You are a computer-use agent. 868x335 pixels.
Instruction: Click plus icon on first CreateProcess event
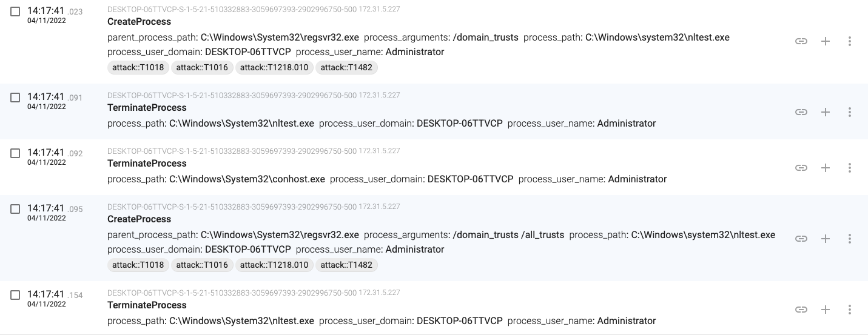(826, 41)
